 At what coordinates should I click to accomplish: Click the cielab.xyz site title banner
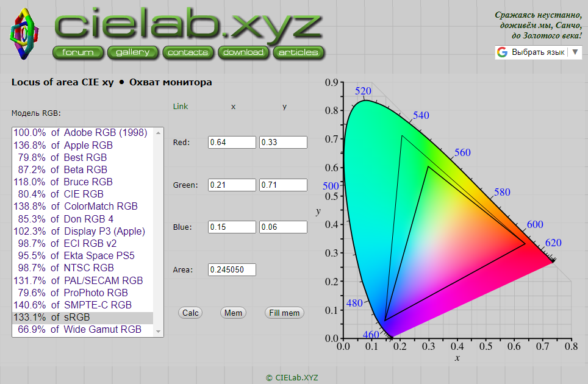click(x=188, y=24)
